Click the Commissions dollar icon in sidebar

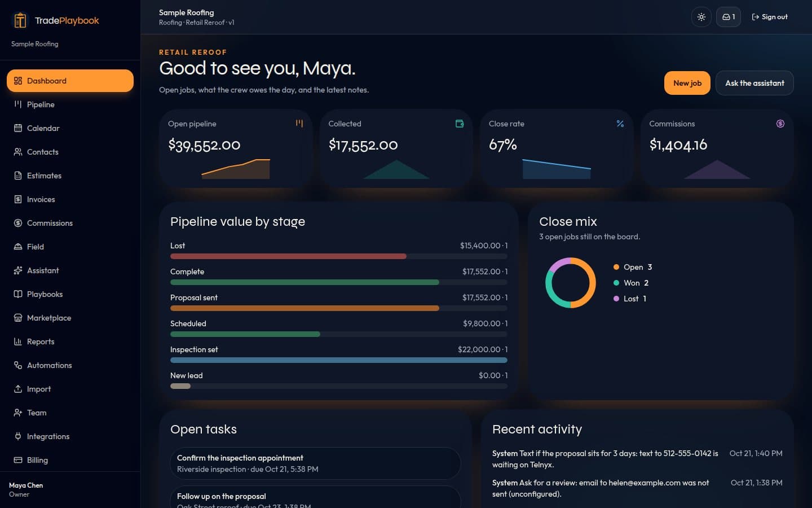pyautogui.click(x=18, y=223)
